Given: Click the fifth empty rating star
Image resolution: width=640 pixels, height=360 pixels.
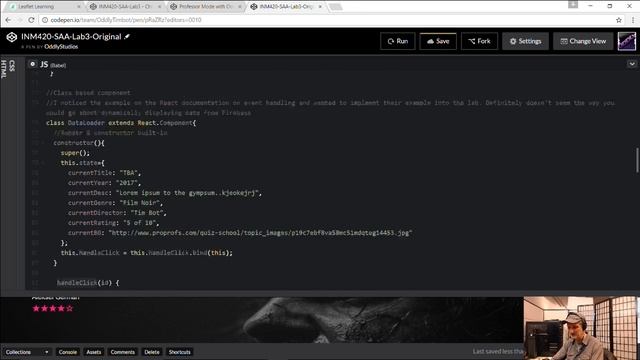Looking at the screenshot, I should pyautogui.click(x=69, y=309).
